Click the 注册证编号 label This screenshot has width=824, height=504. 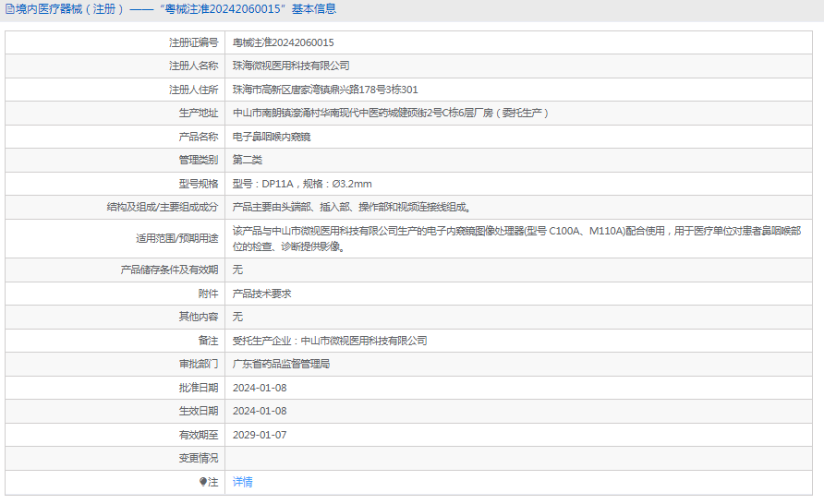(x=193, y=42)
